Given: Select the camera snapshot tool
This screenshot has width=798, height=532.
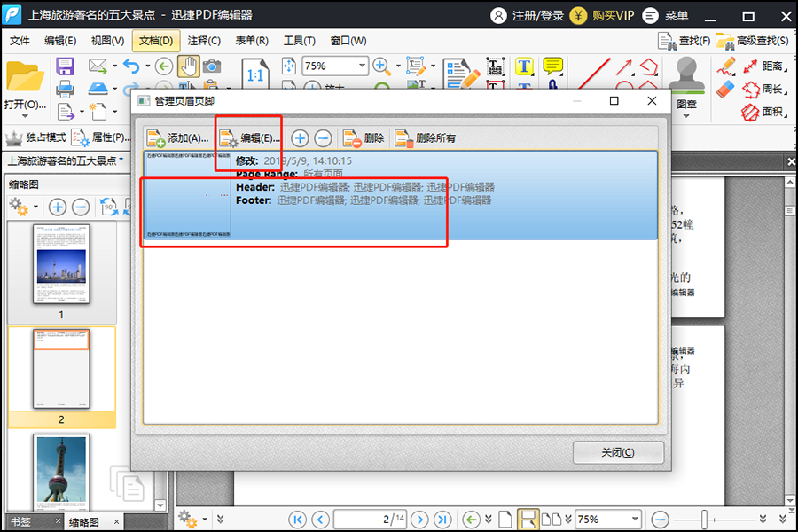Looking at the screenshot, I should click(x=212, y=66).
